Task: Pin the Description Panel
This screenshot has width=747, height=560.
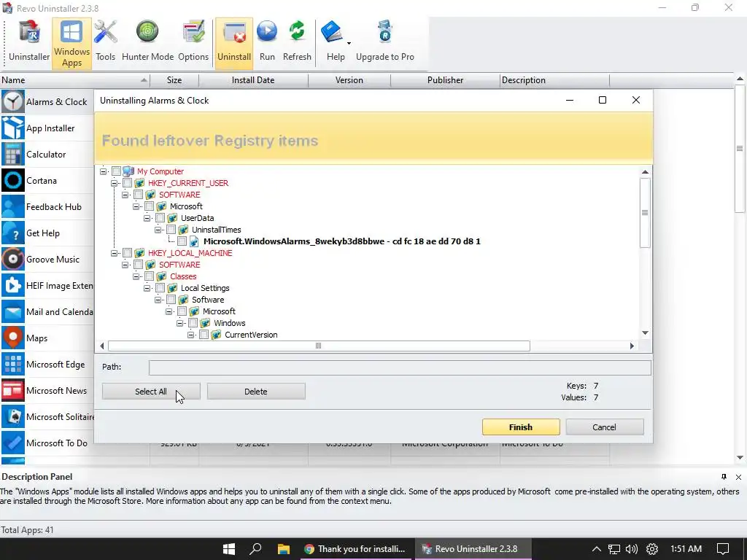Action: point(724,477)
